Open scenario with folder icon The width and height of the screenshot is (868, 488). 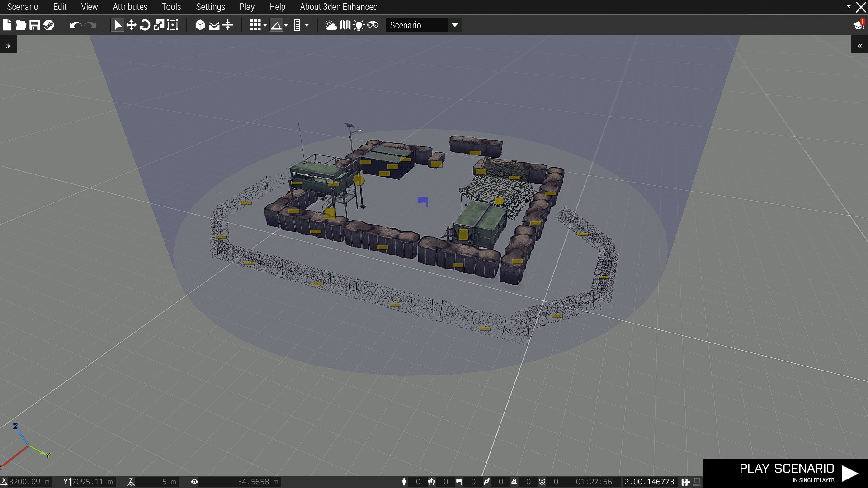pyautogui.click(x=21, y=25)
